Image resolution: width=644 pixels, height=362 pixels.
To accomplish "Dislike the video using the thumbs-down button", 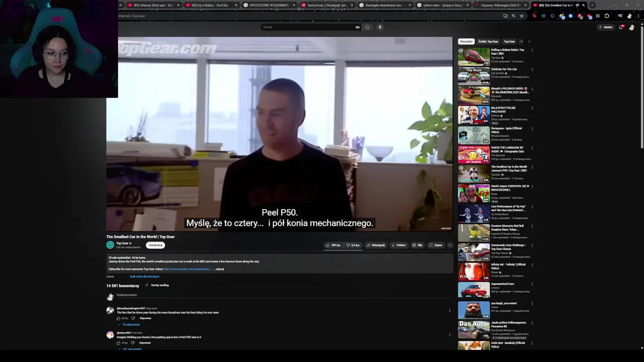I will [x=353, y=245].
